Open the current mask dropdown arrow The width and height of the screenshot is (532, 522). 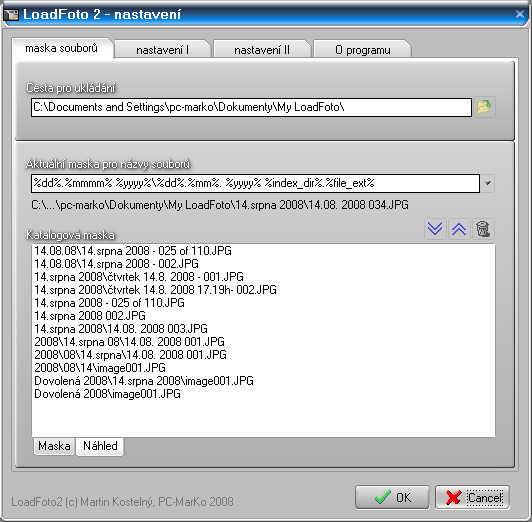pyautogui.click(x=488, y=183)
